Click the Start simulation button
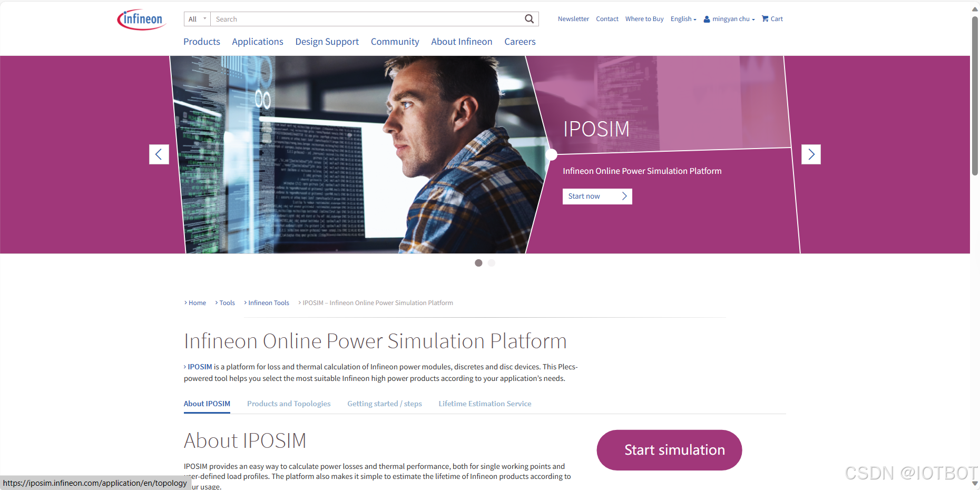 669,450
